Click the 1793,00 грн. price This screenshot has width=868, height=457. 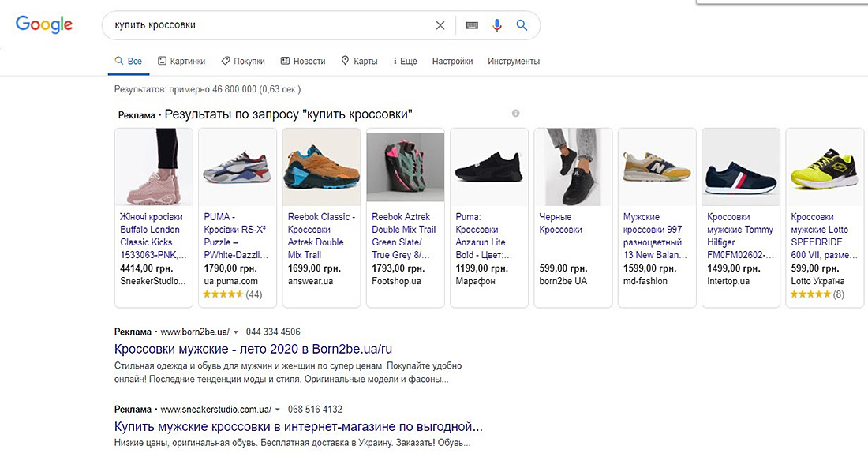398,268
